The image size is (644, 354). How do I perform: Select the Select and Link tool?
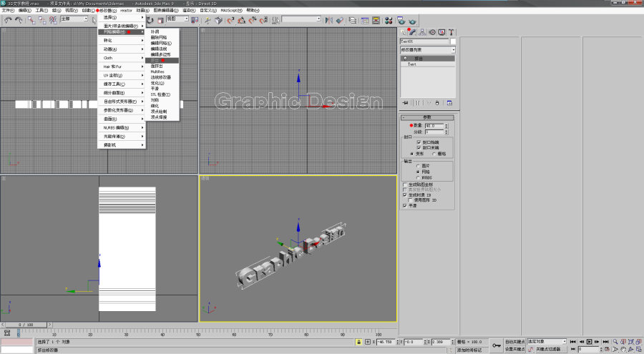[x=31, y=20]
